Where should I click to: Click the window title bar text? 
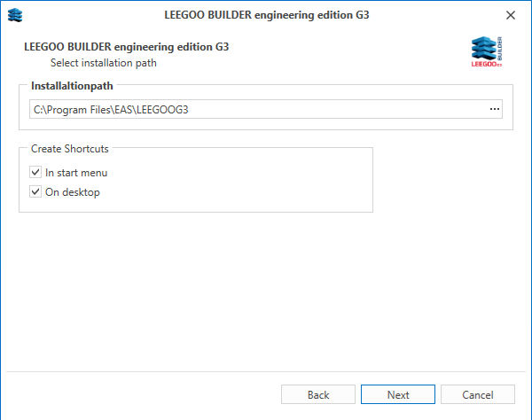[x=267, y=15]
